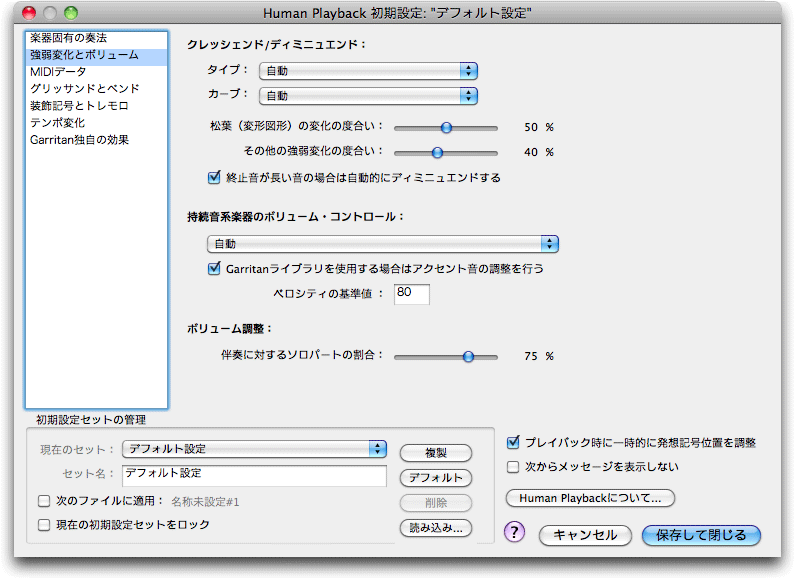Open the タイプ dropdown
The width and height of the screenshot is (795, 580).
tap(368, 71)
